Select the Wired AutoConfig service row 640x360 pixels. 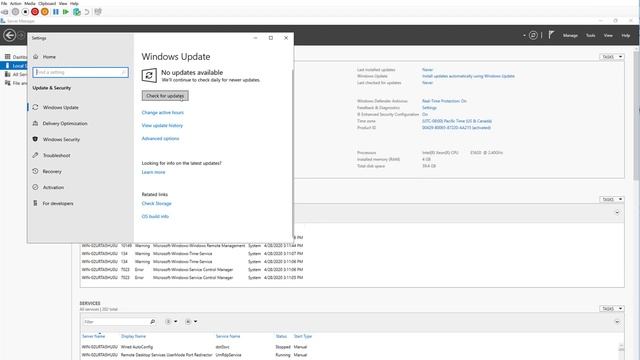(x=194, y=347)
